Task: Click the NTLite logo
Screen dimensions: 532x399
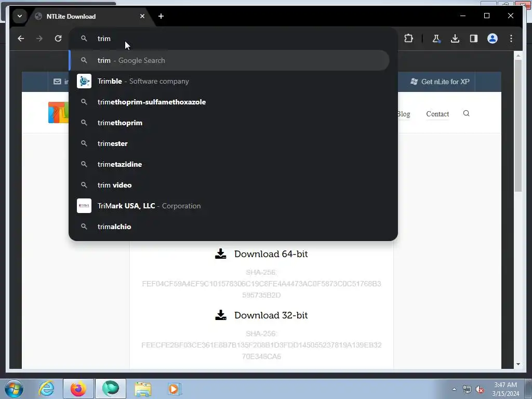Action: point(58,112)
